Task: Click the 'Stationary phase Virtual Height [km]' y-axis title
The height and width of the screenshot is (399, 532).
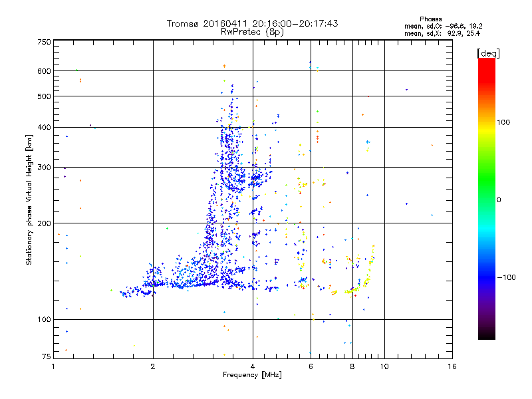Action: (29, 199)
